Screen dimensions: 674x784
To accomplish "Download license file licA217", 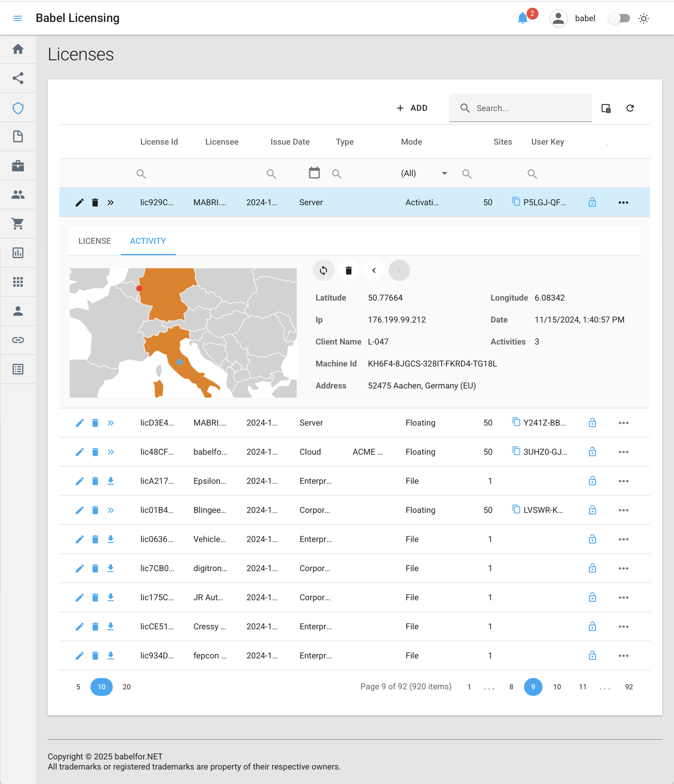I will (111, 481).
